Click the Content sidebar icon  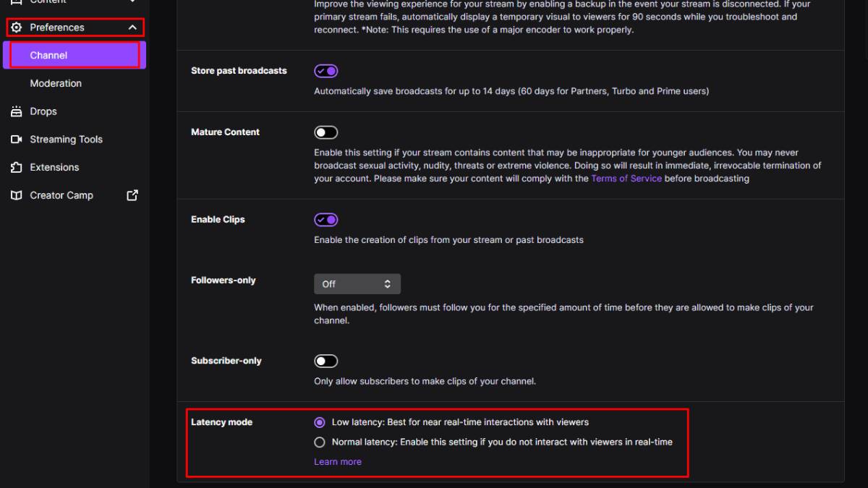point(16,2)
